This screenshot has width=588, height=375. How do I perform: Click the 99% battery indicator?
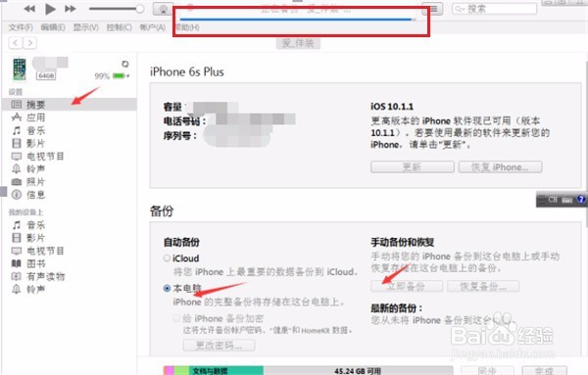click(x=112, y=76)
